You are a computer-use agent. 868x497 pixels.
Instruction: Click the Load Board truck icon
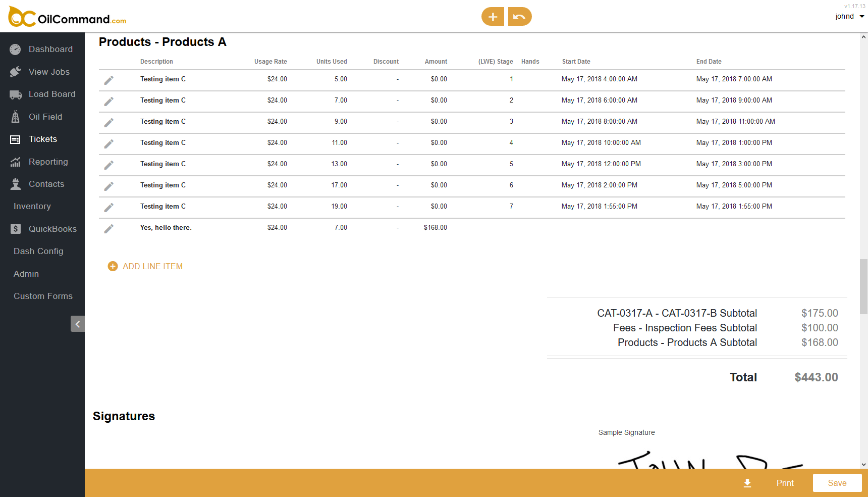[16, 94]
